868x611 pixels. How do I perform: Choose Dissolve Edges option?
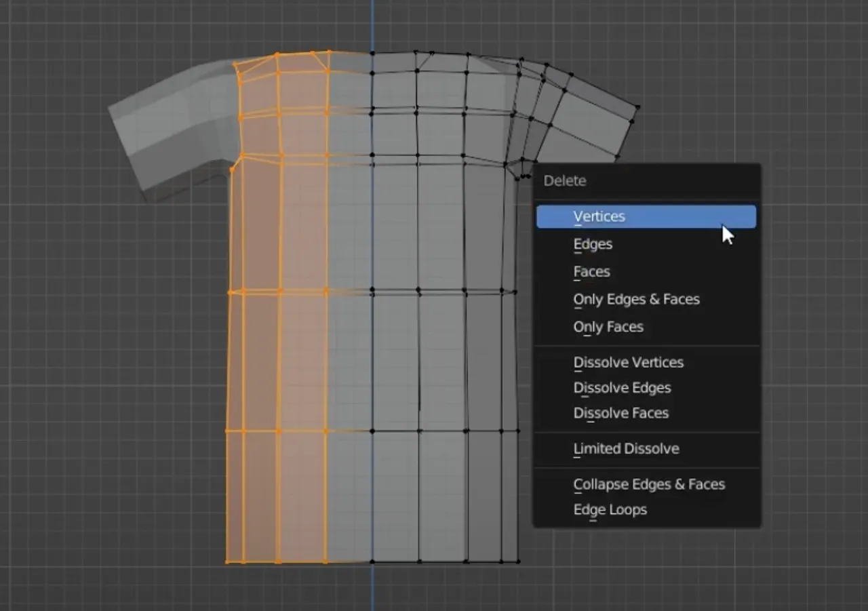[622, 387]
